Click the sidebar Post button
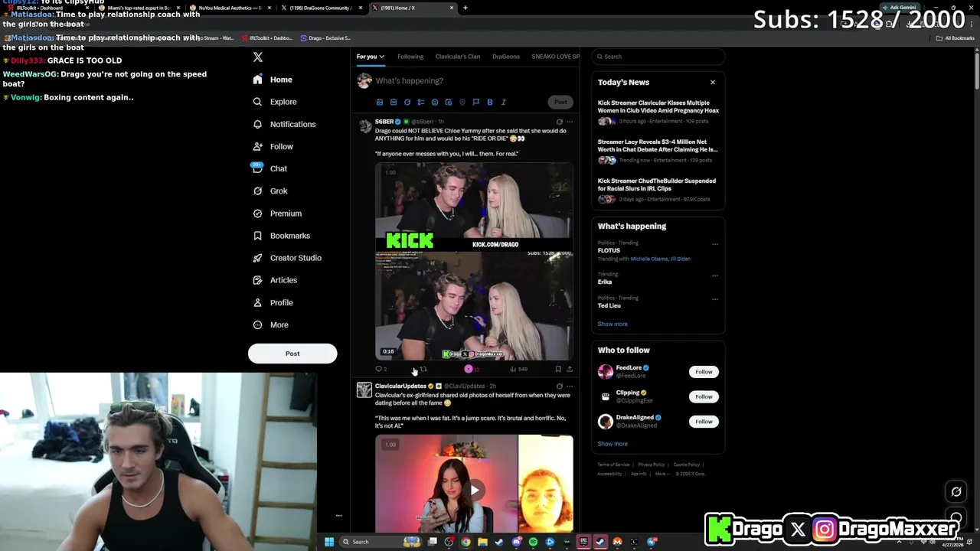Screen dimensions: 980x551 coord(292,354)
